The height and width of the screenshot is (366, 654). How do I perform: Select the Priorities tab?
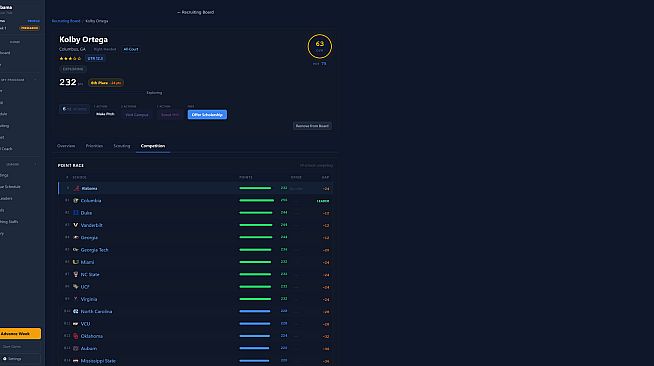[x=94, y=146]
